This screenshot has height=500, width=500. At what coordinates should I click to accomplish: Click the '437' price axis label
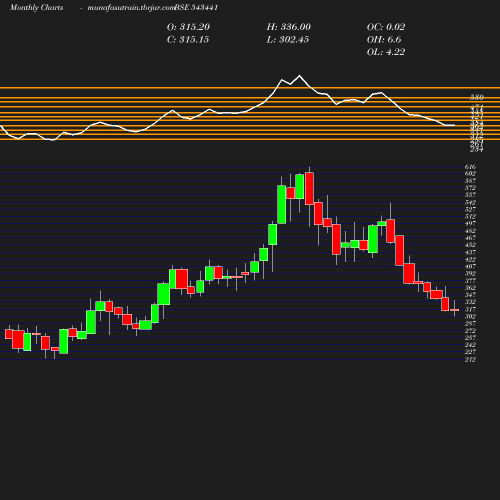pyautogui.click(x=470, y=252)
